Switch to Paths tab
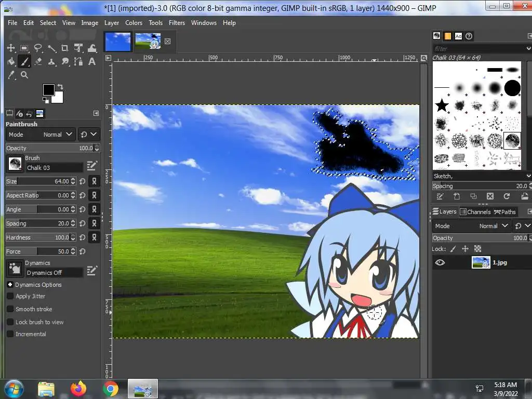Viewport: 532px width, 399px height. tap(505, 212)
